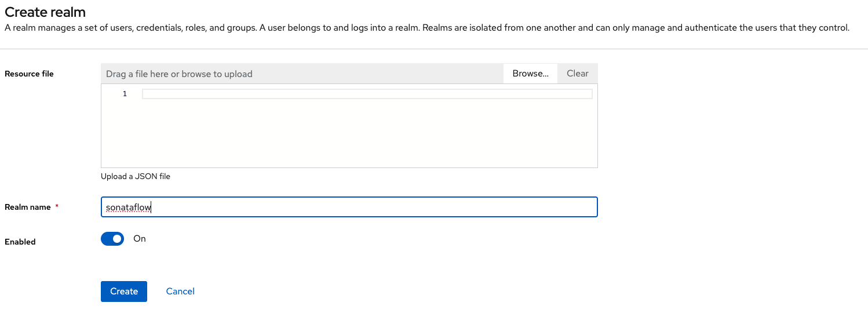Image resolution: width=868 pixels, height=317 pixels.
Task: Click the underlined word sonataflow
Action: tap(128, 207)
